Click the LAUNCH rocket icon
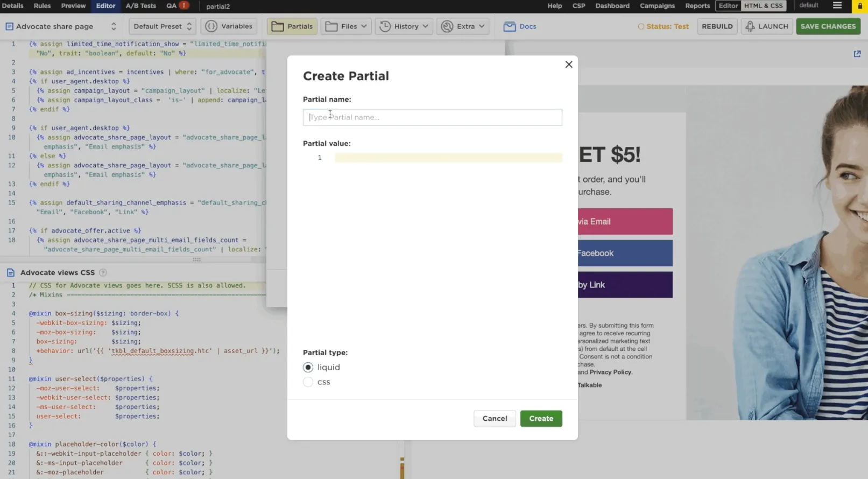This screenshot has width=868, height=479. pyautogui.click(x=750, y=26)
